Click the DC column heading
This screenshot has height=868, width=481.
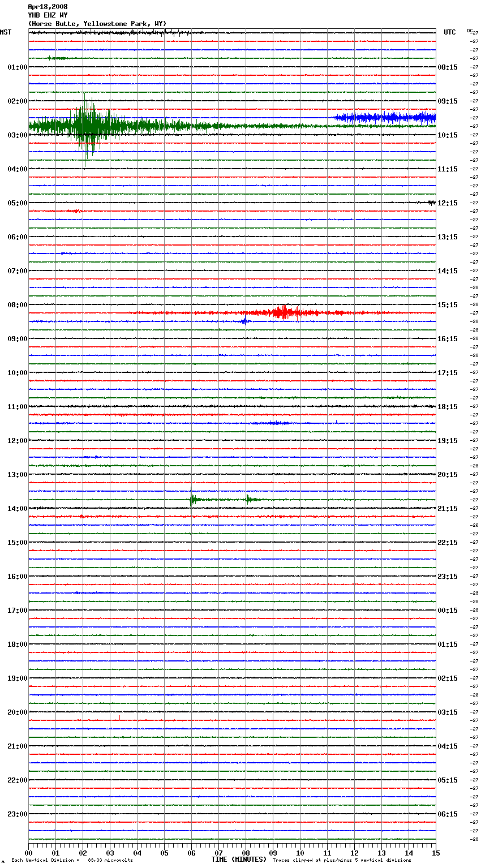(470, 31)
